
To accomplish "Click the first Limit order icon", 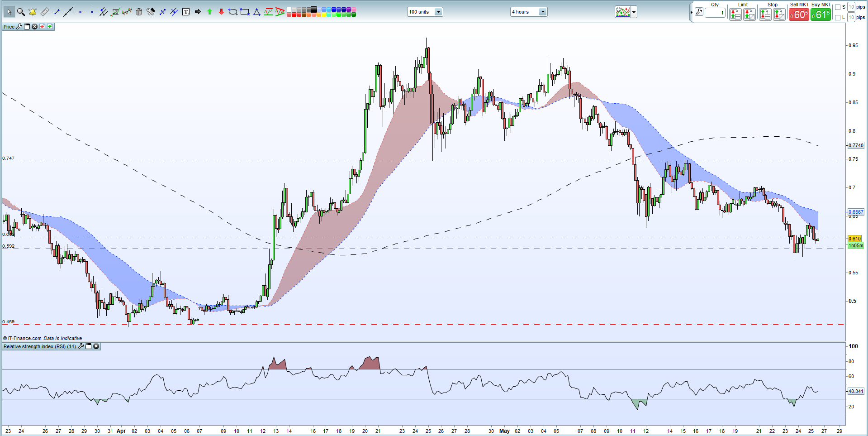I will pos(735,14).
